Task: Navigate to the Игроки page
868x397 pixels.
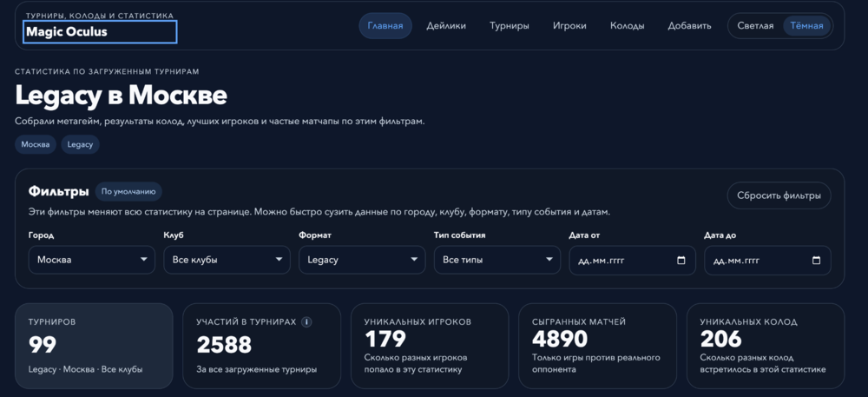Action: (569, 26)
